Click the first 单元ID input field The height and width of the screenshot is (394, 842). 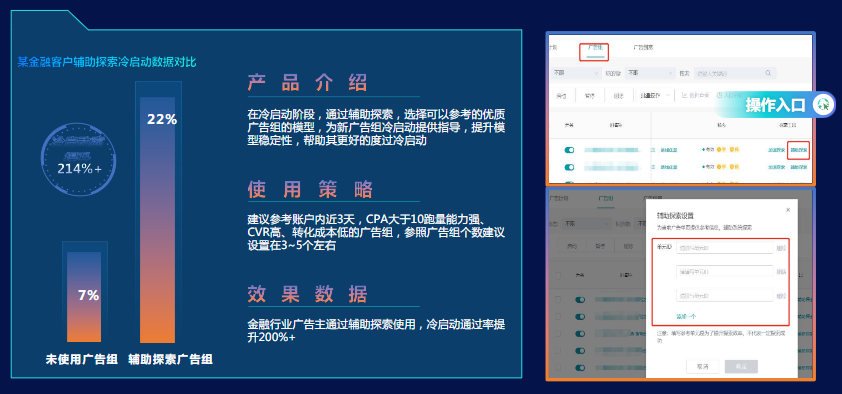[x=725, y=248]
